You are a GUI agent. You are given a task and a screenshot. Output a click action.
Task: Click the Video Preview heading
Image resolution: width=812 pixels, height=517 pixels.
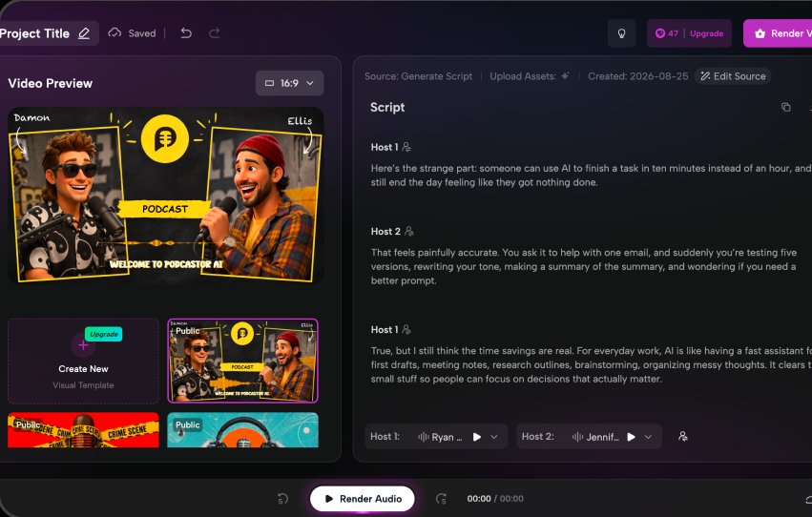(51, 83)
